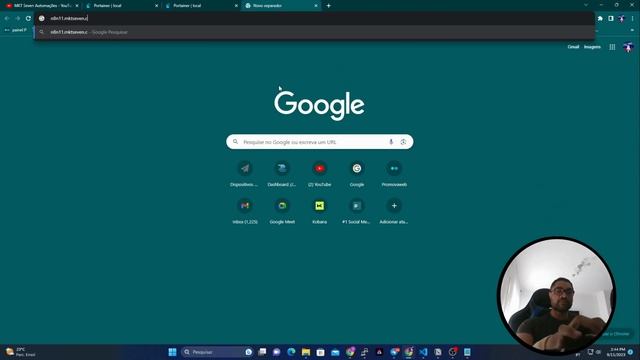Open the tab search dropdown arrow
The height and width of the screenshot is (360, 640).
click(586, 5)
